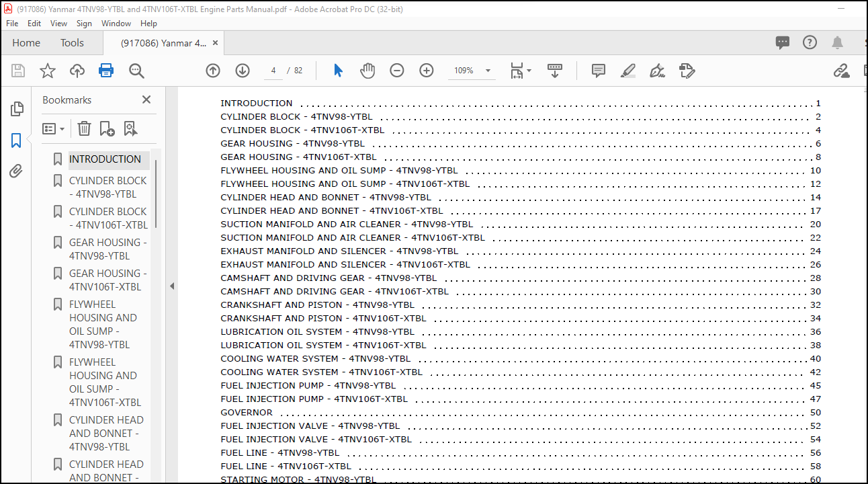Viewport: 868px width, 484px height.
Task: Select the Yanmar document tab
Action: [164, 43]
